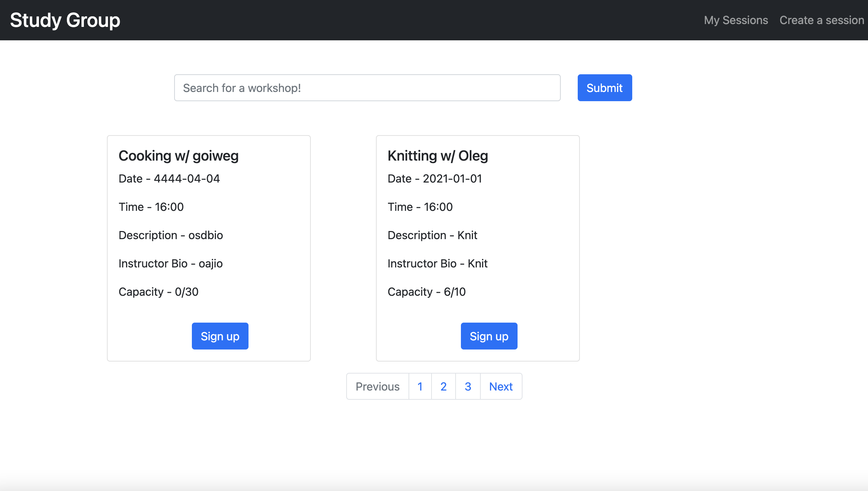Image resolution: width=868 pixels, height=491 pixels.
Task: Go to the Previous page
Action: click(x=377, y=386)
